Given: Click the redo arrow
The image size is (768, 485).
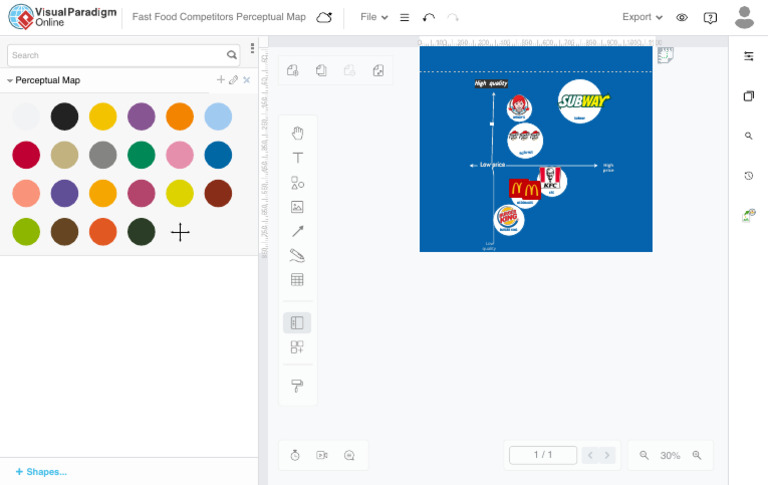Looking at the screenshot, I should [x=453, y=18].
